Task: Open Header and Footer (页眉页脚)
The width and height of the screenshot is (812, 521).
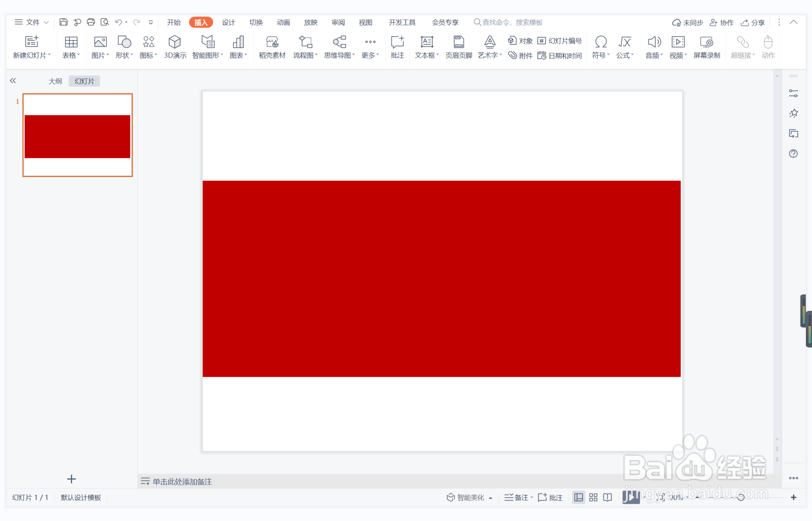Action: pyautogui.click(x=459, y=47)
